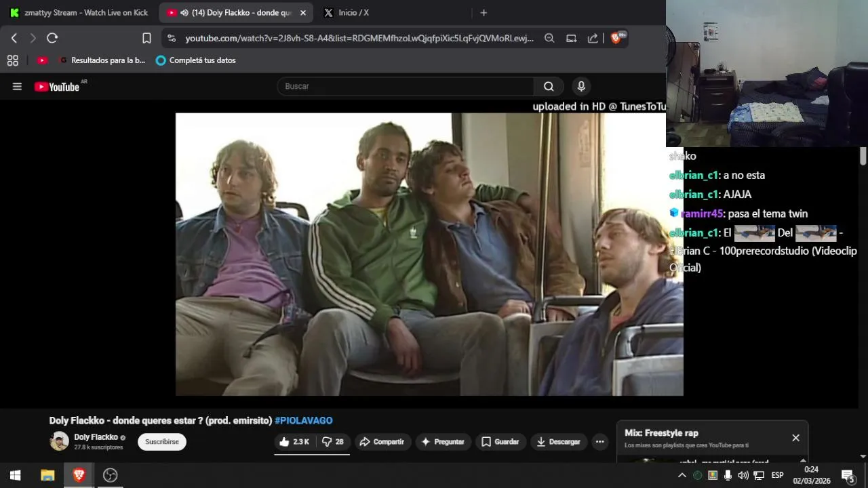Click the 'AJAJA' chat message
868x488 pixels.
(737, 195)
